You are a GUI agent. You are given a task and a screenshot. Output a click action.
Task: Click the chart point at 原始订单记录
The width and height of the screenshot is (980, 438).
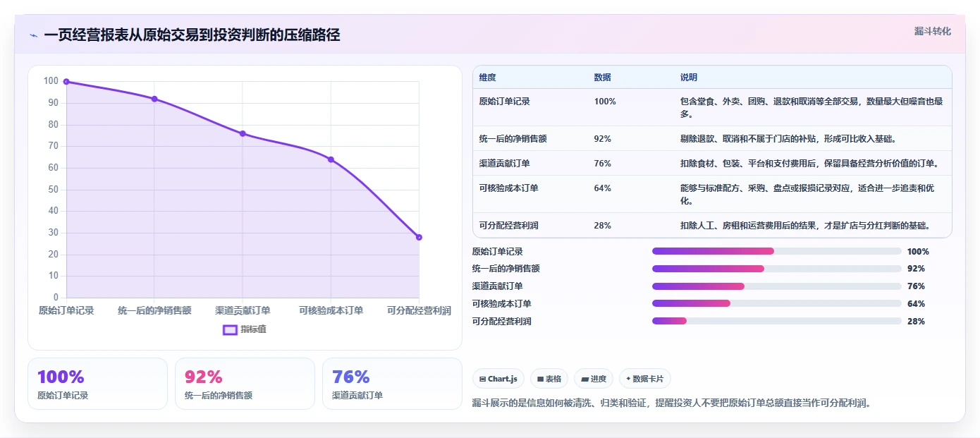[66, 82]
